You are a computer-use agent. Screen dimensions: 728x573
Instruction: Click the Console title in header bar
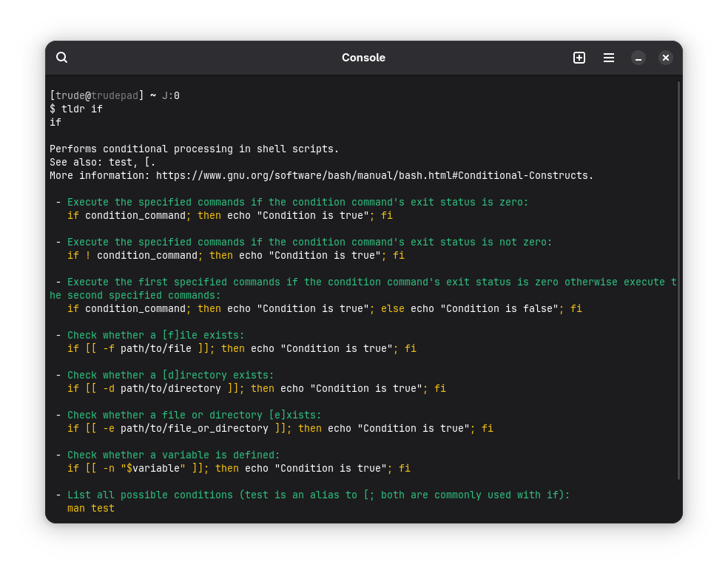point(363,58)
